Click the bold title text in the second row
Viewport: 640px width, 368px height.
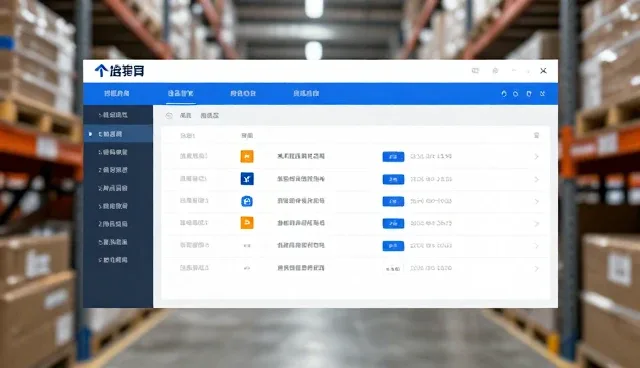[x=301, y=179]
